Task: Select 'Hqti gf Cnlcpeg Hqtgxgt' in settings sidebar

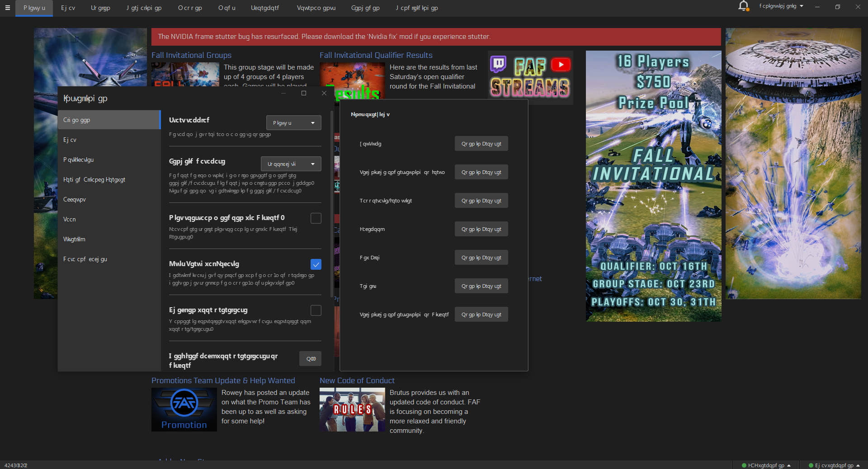Action: pyautogui.click(x=109, y=180)
